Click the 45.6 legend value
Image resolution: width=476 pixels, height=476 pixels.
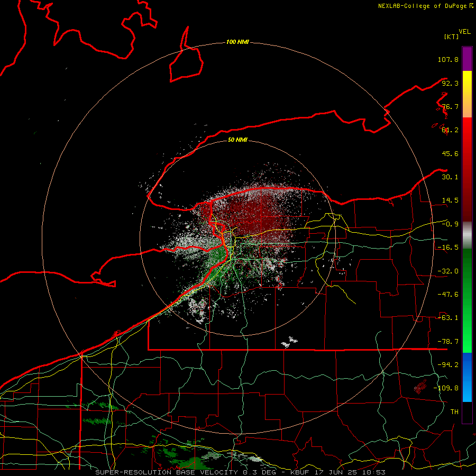pyautogui.click(x=450, y=153)
